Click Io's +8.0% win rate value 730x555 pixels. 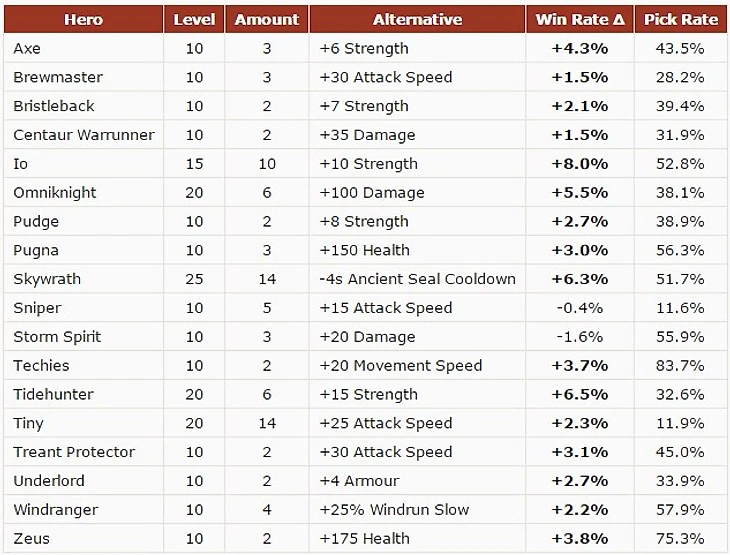click(x=580, y=164)
